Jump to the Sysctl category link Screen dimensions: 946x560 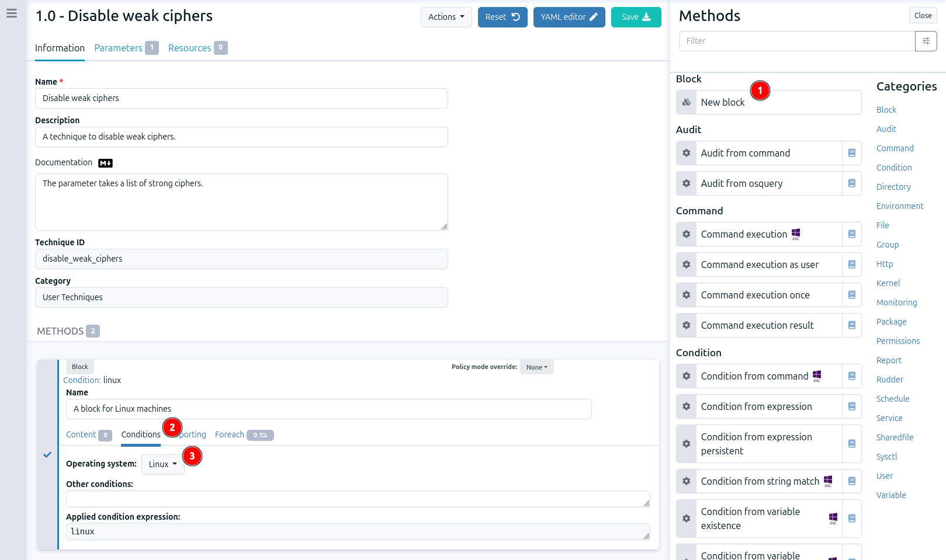(886, 457)
